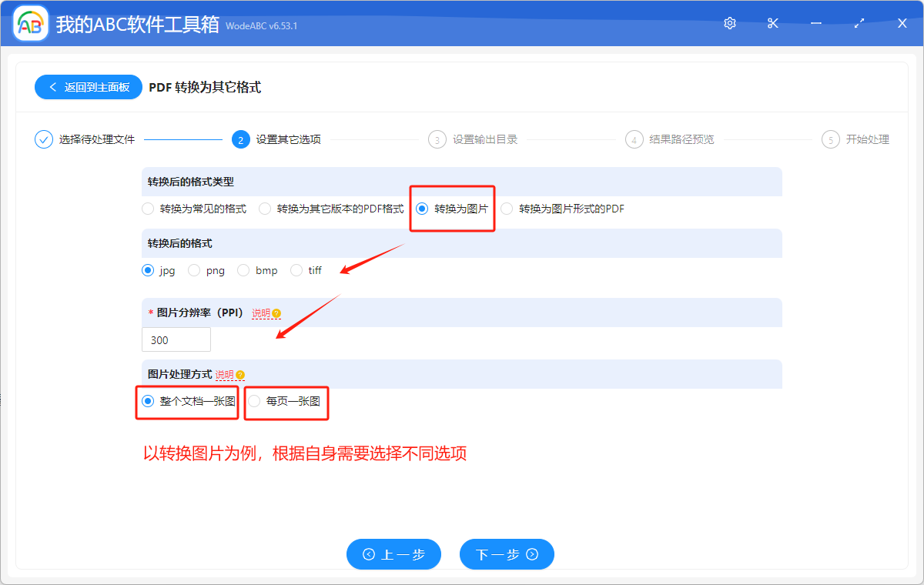
Task: Open settings via the gear icon
Action: coord(729,23)
